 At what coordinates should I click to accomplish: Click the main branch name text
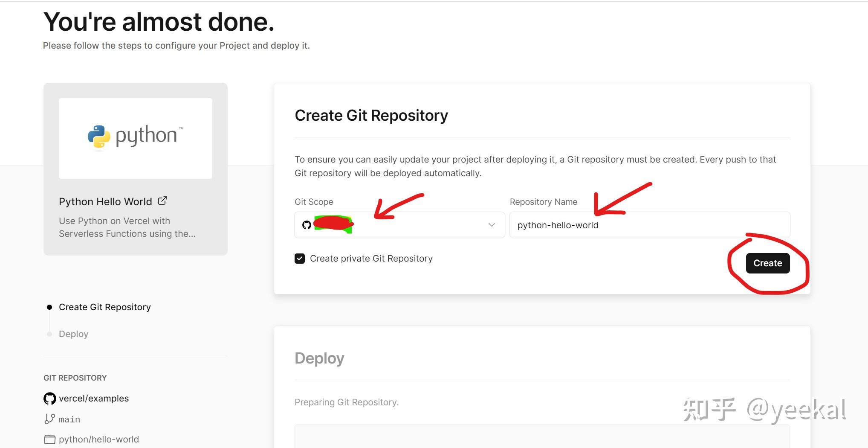[69, 419]
